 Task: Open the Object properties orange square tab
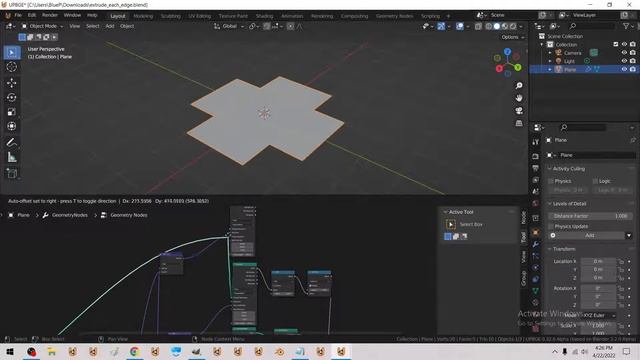click(536, 232)
